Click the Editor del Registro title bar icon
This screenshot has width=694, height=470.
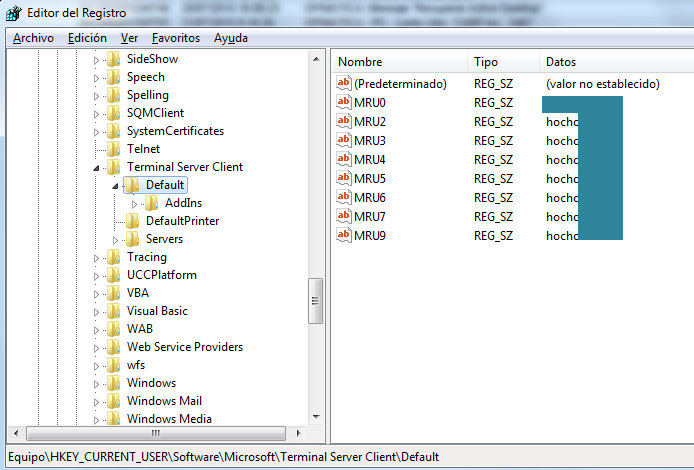(13, 13)
